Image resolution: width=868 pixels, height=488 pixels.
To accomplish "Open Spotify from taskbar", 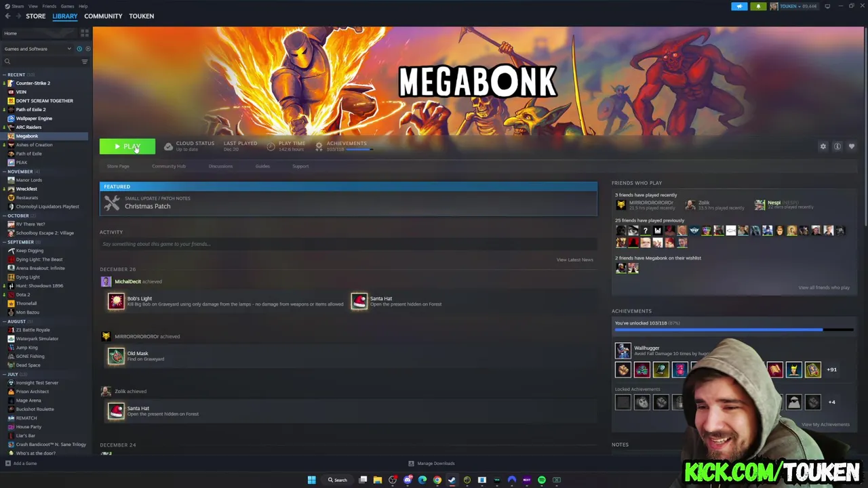I will [542, 480].
